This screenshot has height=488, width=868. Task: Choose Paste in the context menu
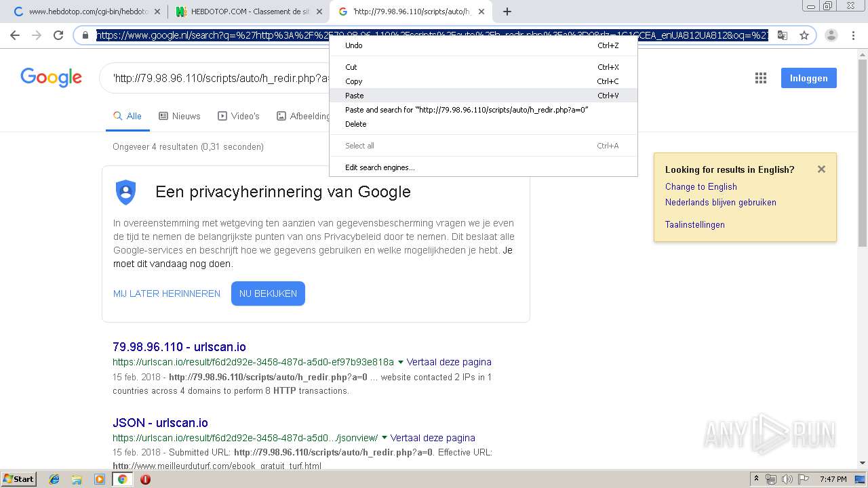point(483,96)
